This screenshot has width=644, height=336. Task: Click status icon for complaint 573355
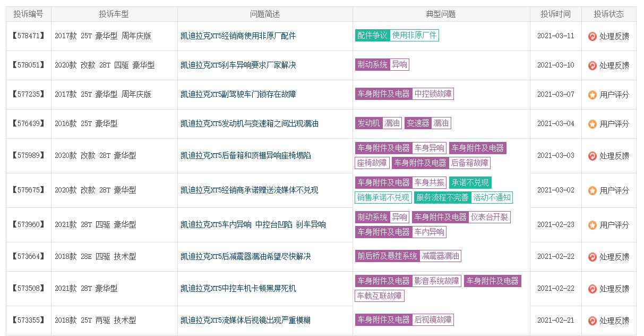[x=593, y=321]
